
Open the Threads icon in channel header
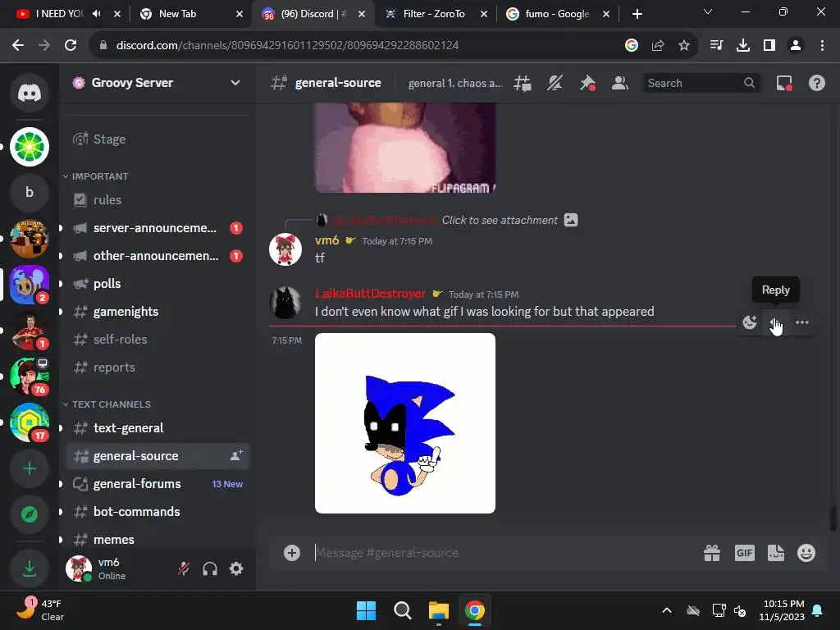click(523, 83)
